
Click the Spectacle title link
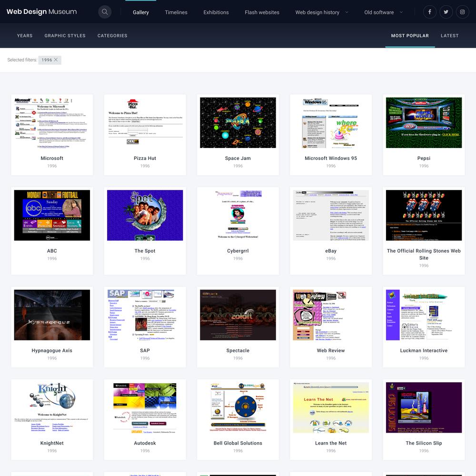(x=238, y=350)
